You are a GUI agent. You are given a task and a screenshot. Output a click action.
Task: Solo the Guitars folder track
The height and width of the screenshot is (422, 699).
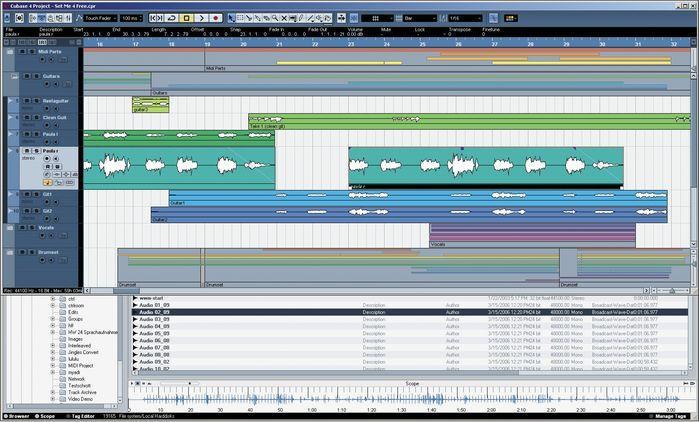pos(37,76)
